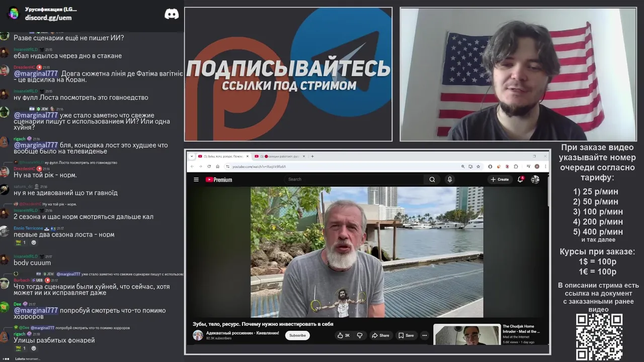644x362 pixels.
Task: Click the @marginal777 mention in Dee's message
Action: 36,310
